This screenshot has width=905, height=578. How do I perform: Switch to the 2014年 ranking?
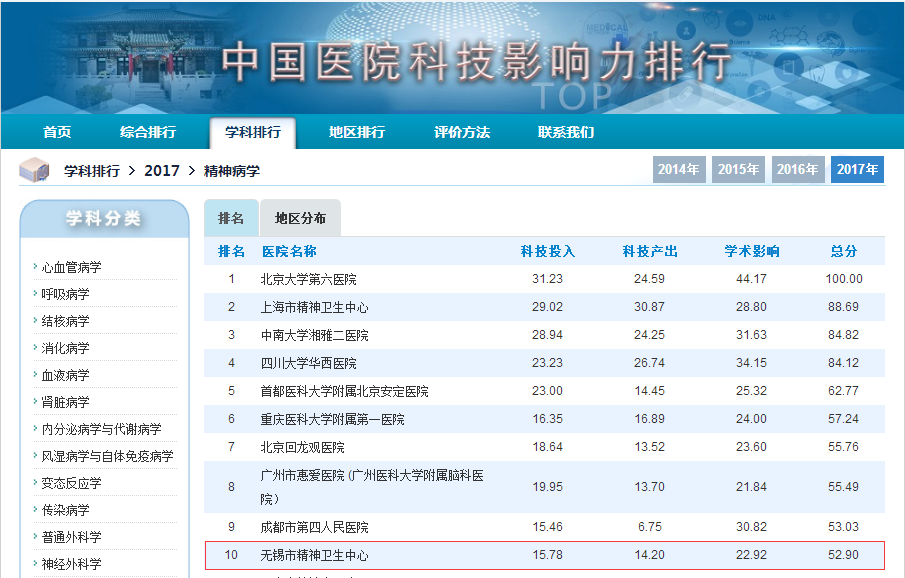[x=679, y=170]
